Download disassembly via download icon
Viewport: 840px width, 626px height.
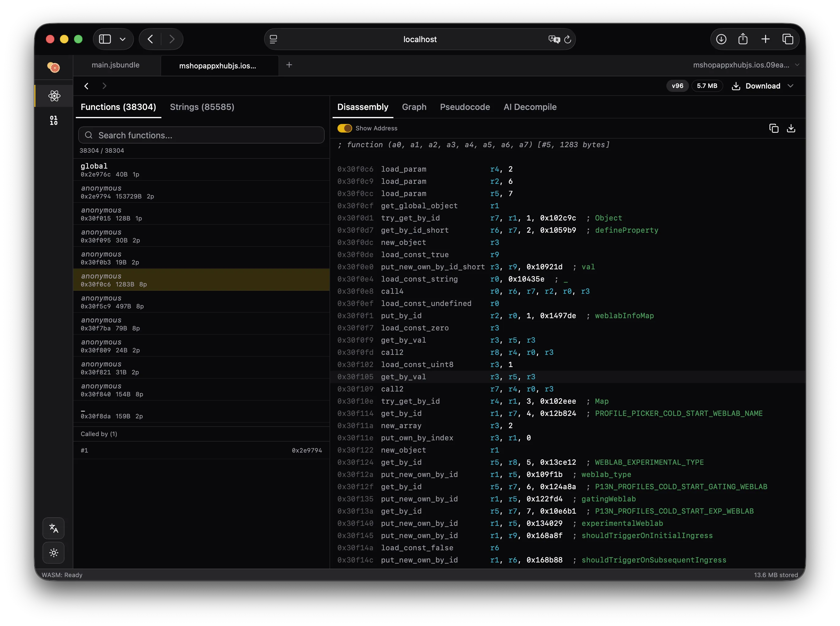(791, 129)
